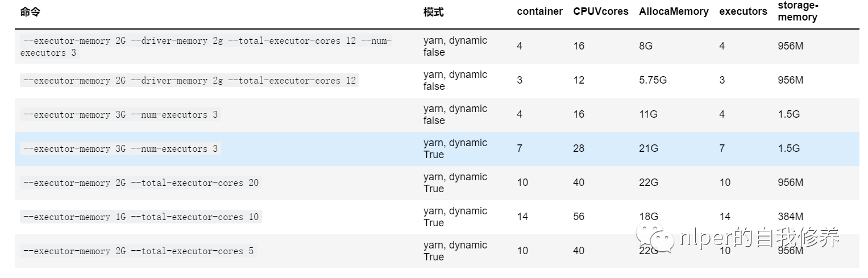Click the 命令 column header
868x278 pixels.
[30, 12]
